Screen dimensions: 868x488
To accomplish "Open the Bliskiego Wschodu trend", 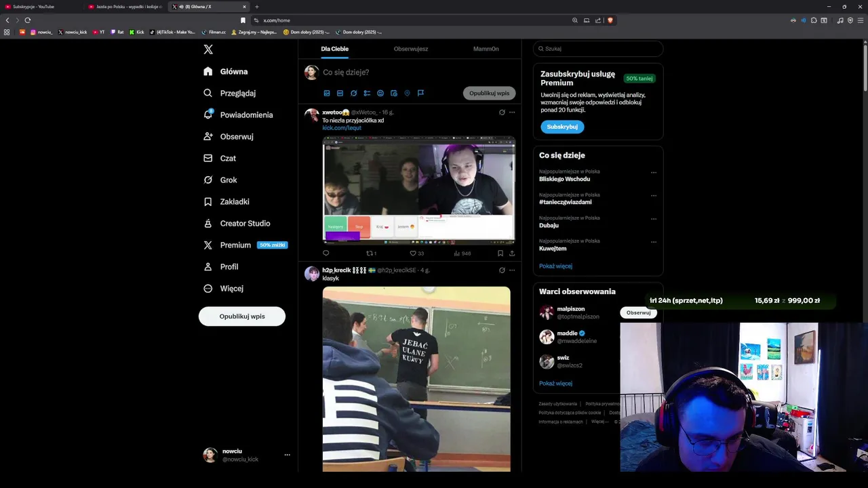I will pos(564,179).
